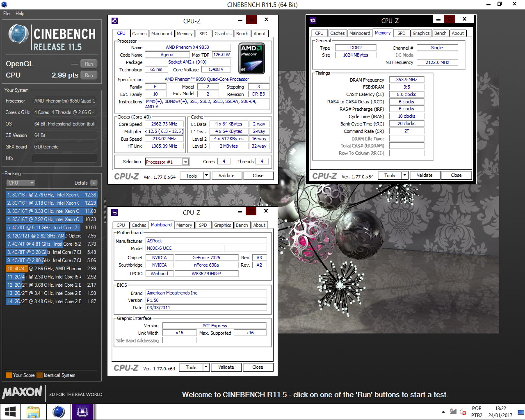Click the NB Frequency 2122.0 MHz value
The height and width of the screenshot is (420, 525).
(437, 62)
